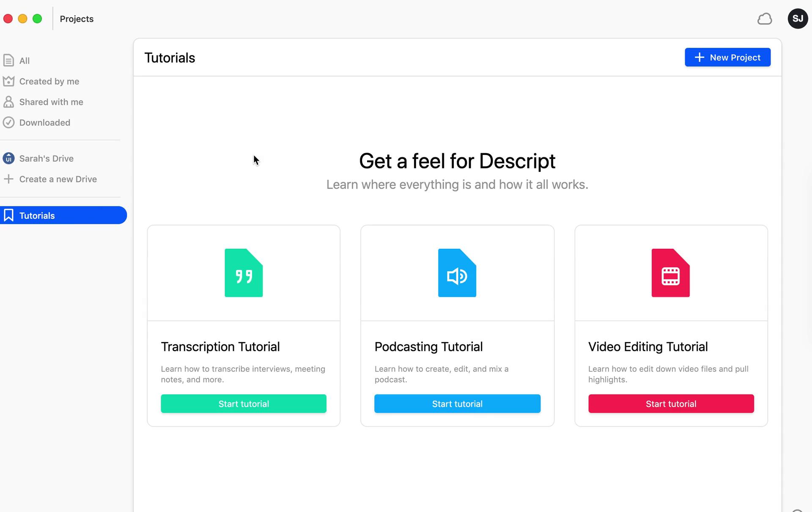This screenshot has width=812, height=512.
Task: Select the Tutorials section in sidebar
Action: [x=63, y=215]
